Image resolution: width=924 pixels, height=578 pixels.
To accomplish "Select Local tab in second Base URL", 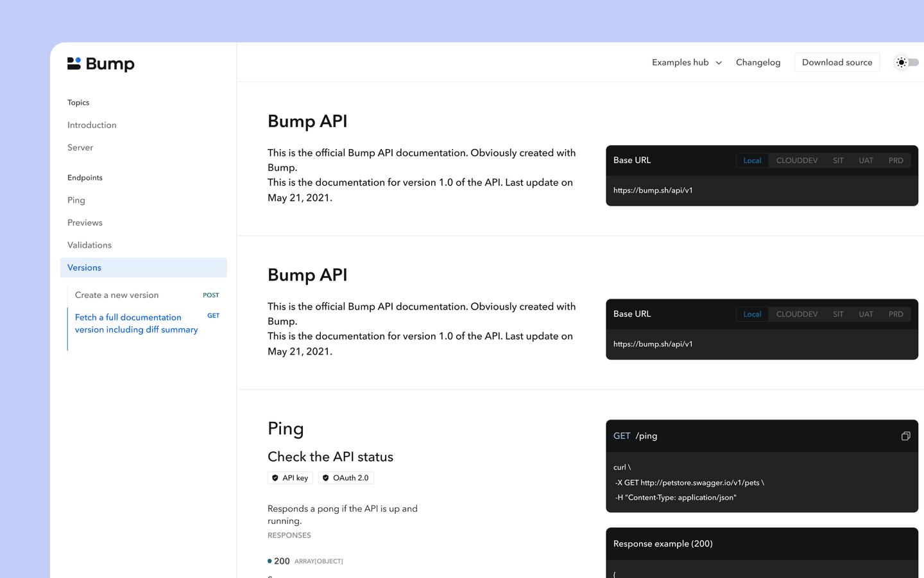I will click(x=752, y=314).
